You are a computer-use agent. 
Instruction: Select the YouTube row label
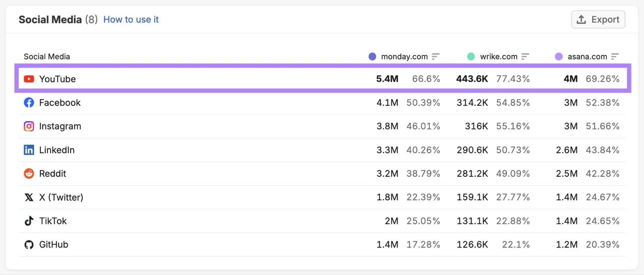coord(57,79)
